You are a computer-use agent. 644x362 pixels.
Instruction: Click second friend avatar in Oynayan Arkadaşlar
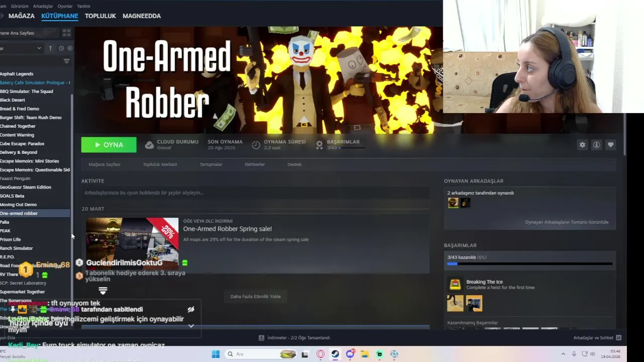point(465,203)
